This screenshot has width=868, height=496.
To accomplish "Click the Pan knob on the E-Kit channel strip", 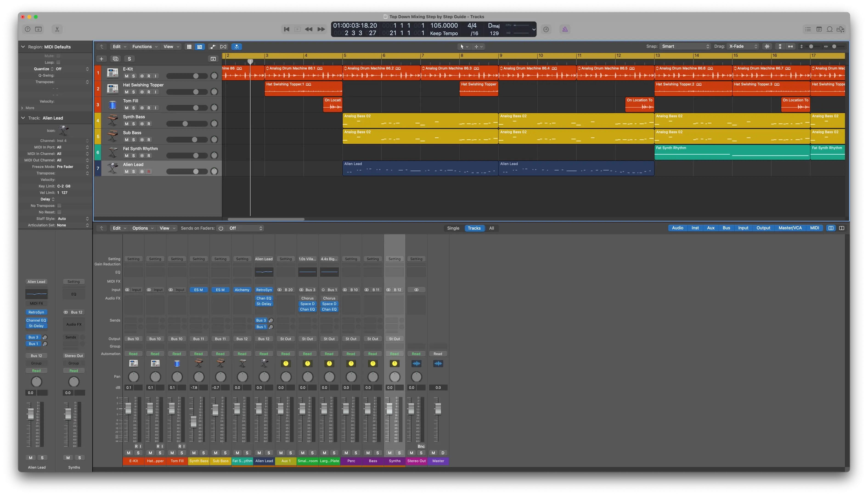I will (134, 377).
